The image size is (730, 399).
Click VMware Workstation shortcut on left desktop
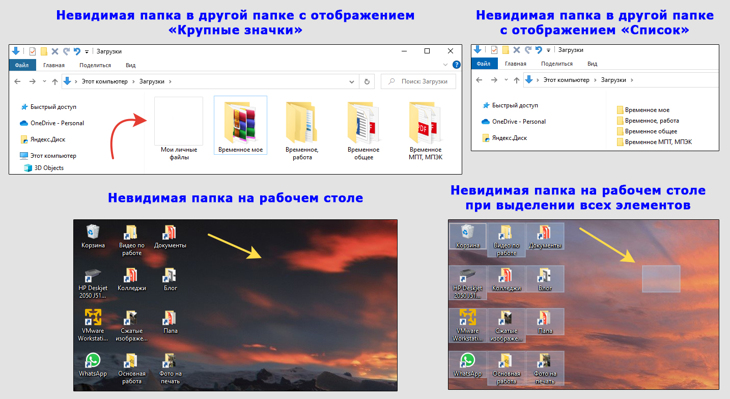click(x=93, y=325)
